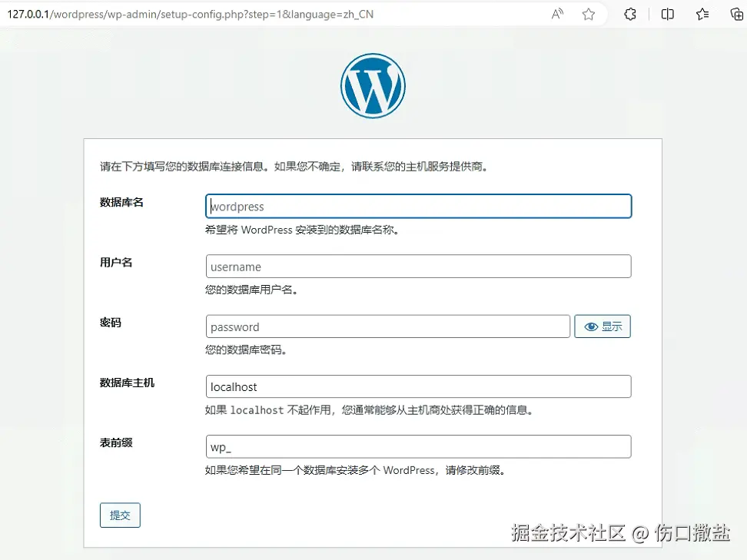Open the Collections icon
747x560 pixels.
pyautogui.click(x=736, y=15)
